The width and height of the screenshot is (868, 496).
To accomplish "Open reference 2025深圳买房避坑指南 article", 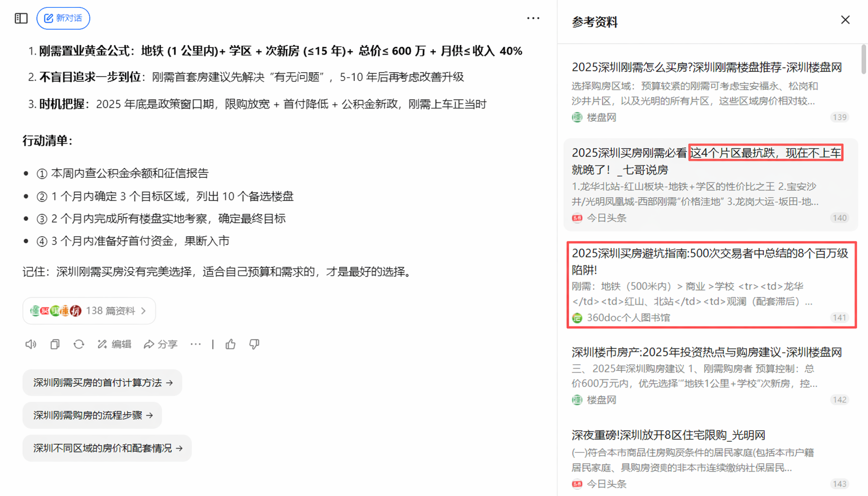I will [711, 285].
